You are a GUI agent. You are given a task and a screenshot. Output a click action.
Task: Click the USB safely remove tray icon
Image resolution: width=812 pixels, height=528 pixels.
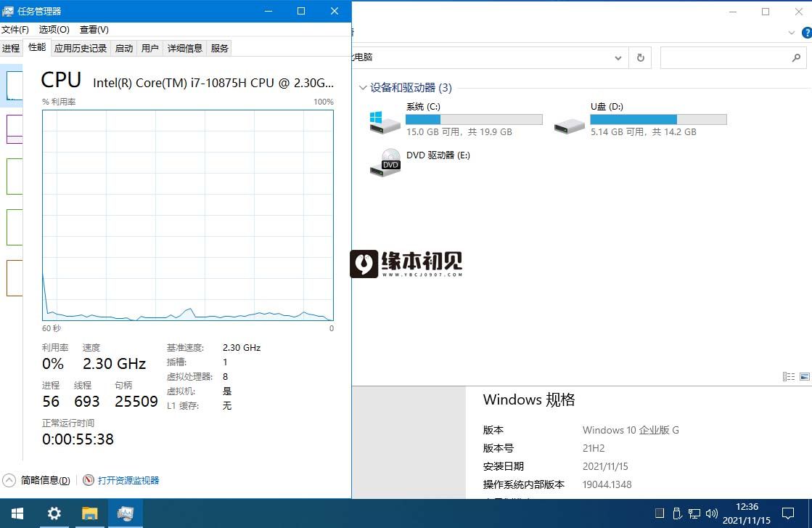pos(677,513)
